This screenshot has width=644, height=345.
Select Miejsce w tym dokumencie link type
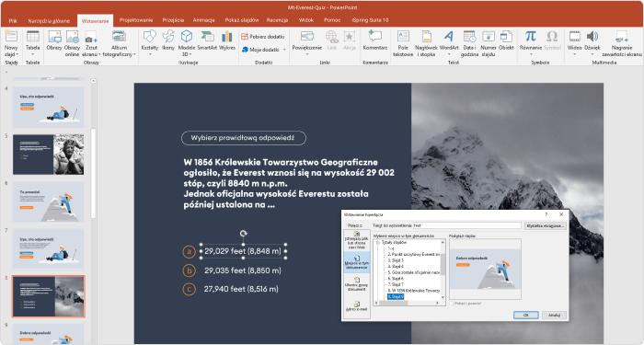click(357, 263)
